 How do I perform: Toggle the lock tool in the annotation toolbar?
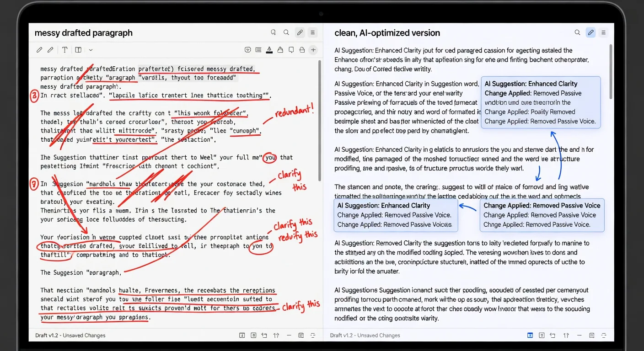pos(301,50)
